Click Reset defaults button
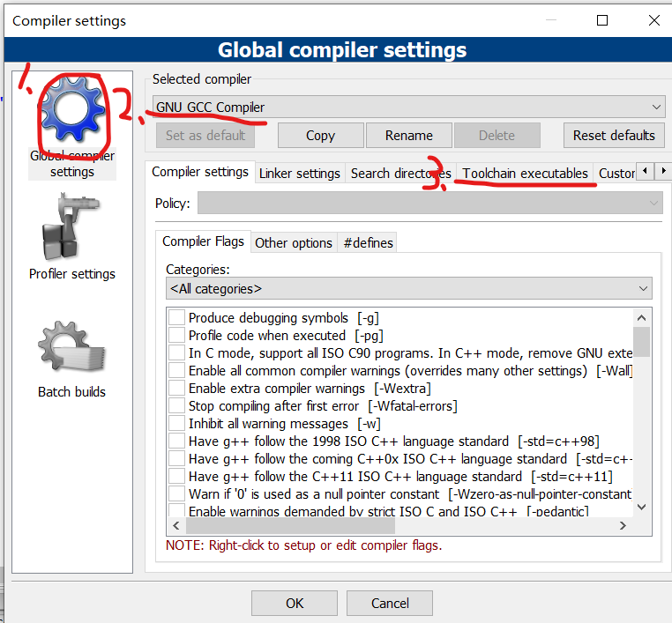Image resolution: width=672 pixels, height=623 pixels. tap(614, 136)
